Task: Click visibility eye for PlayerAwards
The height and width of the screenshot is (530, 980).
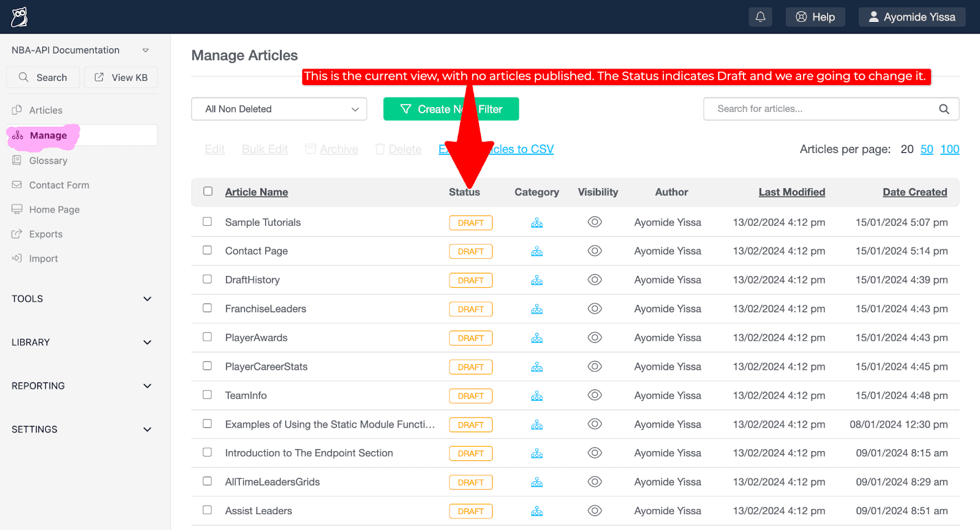Action: (595, 337)
